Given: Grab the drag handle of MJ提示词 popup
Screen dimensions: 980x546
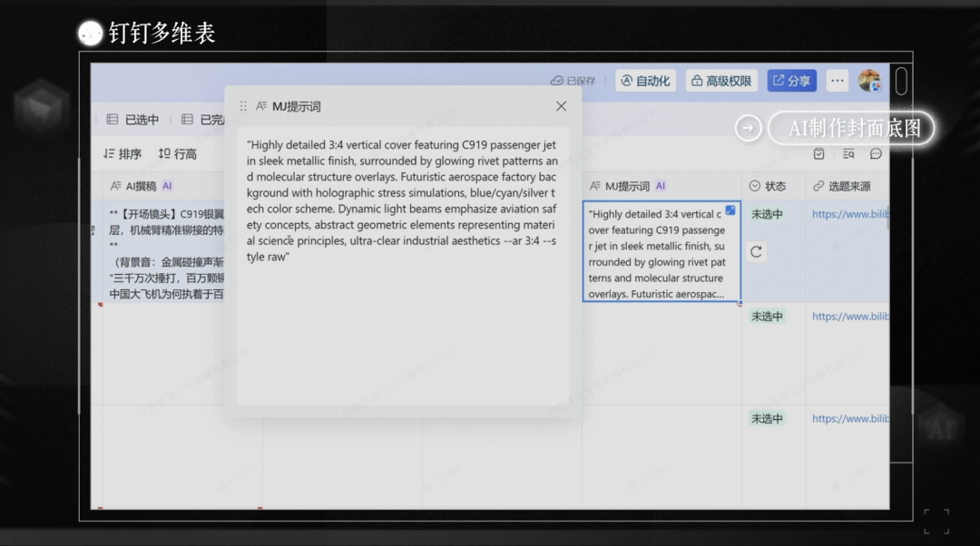Looking at the screenshot, I should point(243,106).
